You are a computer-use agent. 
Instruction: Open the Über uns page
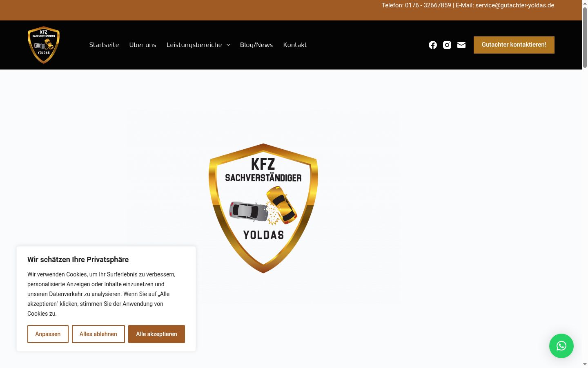point(143,45)
